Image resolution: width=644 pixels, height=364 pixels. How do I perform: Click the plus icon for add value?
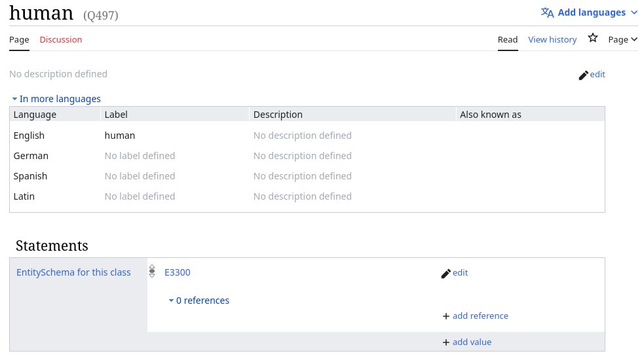pyautogui.click(x=446, y=342)
